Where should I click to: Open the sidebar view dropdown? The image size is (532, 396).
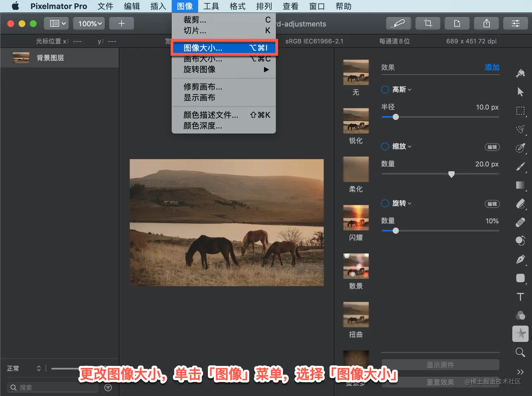(56, 24)
